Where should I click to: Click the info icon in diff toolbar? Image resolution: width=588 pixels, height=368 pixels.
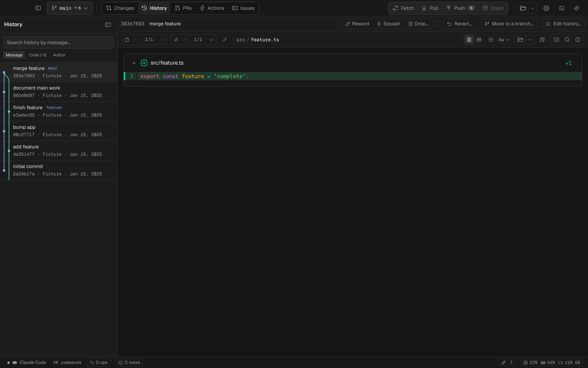coord(578,40)
